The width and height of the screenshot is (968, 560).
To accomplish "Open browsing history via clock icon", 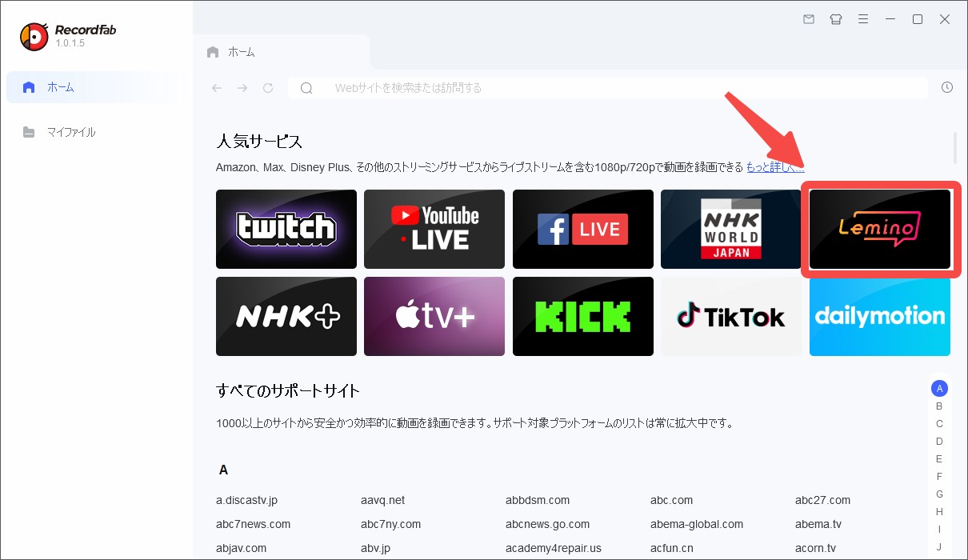I will [947, 86].
